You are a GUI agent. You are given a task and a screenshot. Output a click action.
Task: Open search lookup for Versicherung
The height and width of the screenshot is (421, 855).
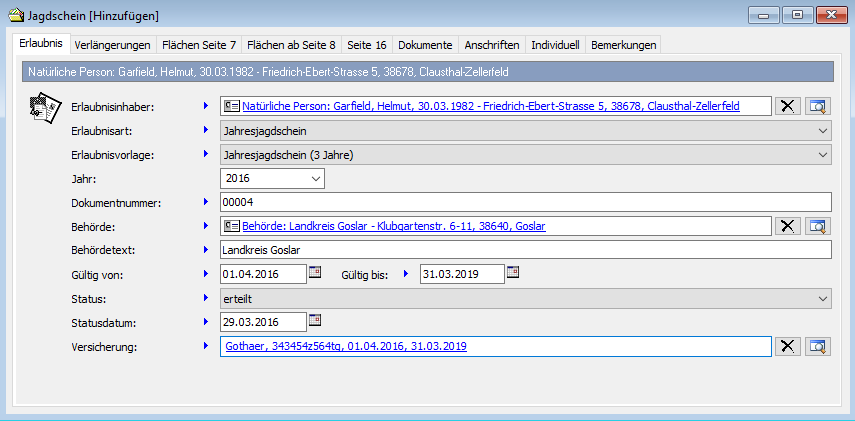click(819, 346)
